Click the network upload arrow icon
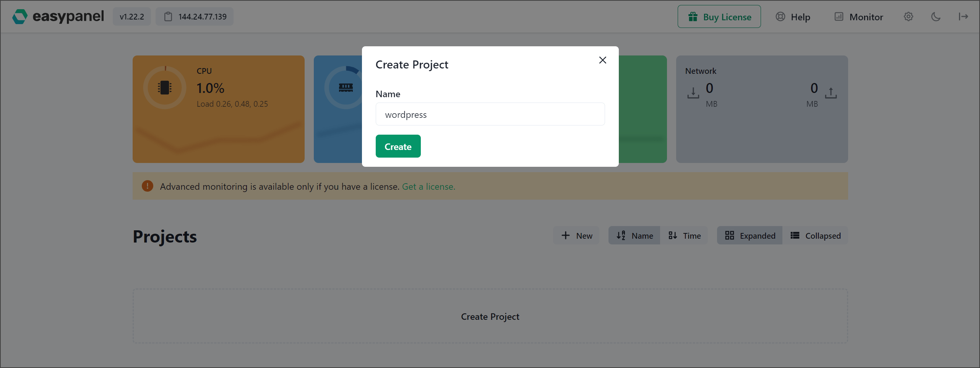Image resolution: width=980 pixels, height=368 pixels. pos(831,93)
